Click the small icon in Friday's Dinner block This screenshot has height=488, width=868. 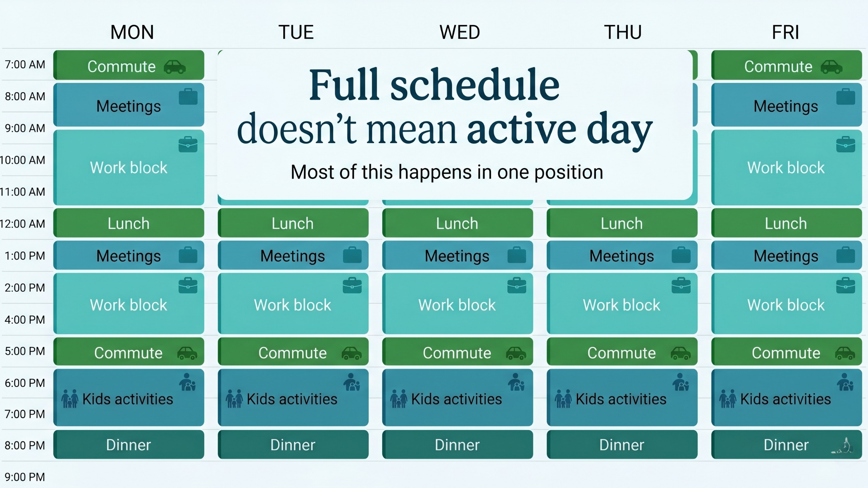click(x=844, y=446)
